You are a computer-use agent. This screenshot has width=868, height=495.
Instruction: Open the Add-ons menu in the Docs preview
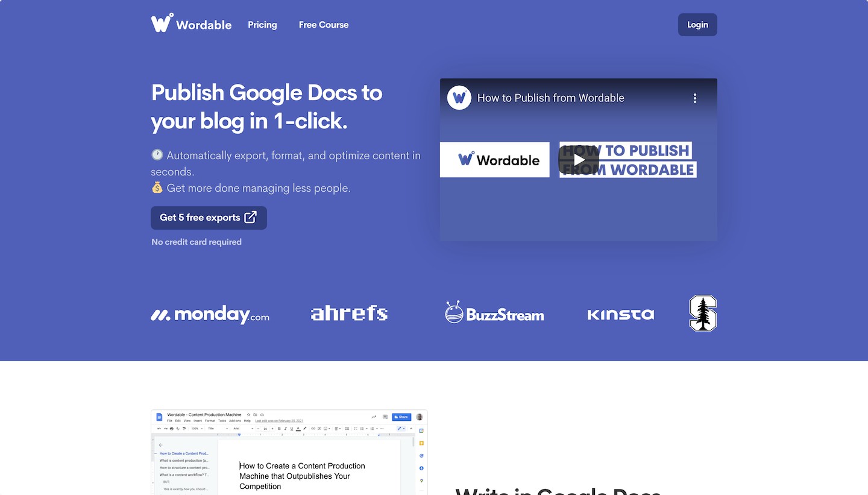click(235, 421)
